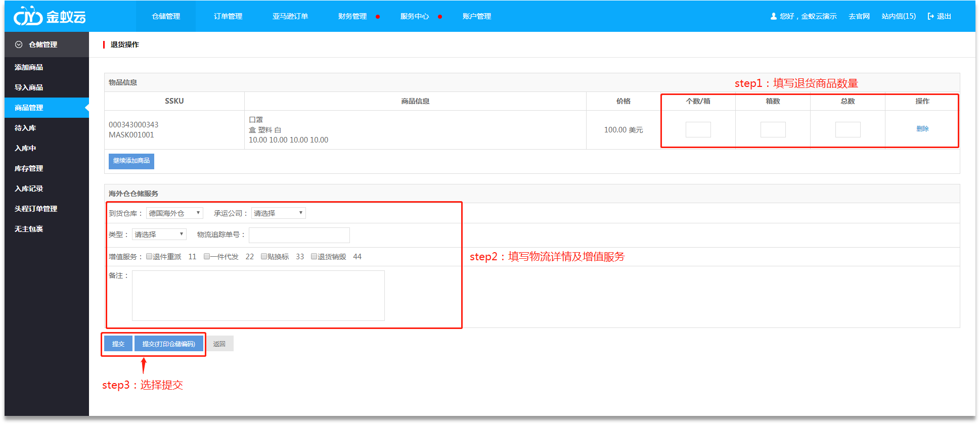Collapse the 仓储管理 sidebar circle icon
This screenshot has width=980, height=424.
[x=19, y=44]
